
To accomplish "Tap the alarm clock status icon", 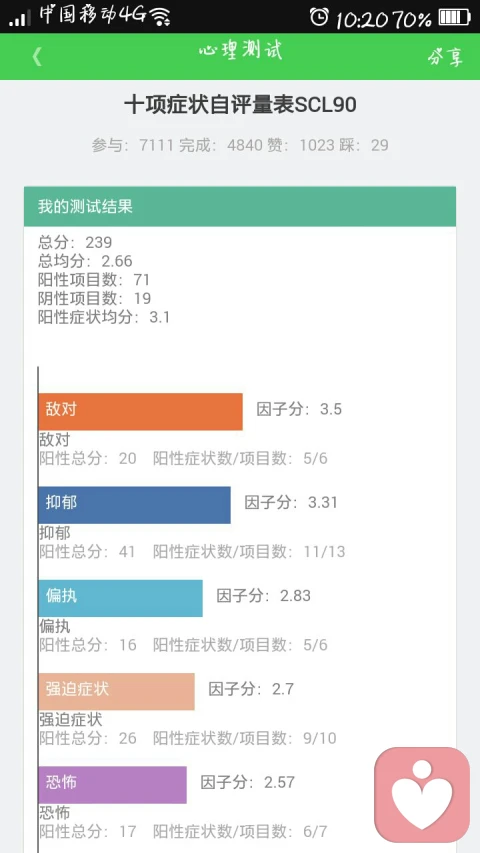I will [319, 17].
